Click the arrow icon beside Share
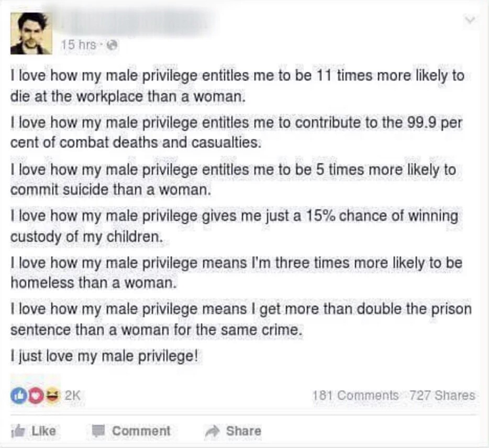The height and width of the screenshot is (448, 489). point(212,431)
